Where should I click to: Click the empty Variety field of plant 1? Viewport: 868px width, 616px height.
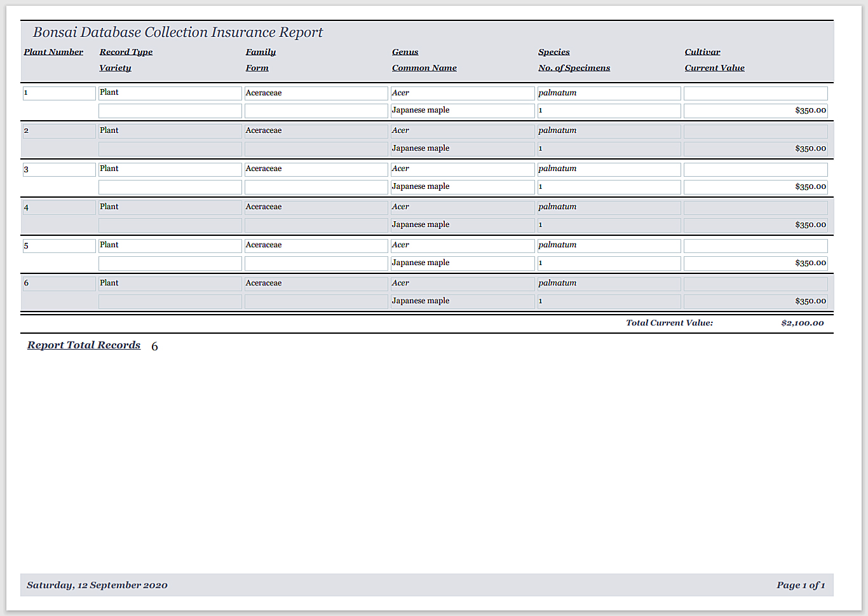coord(170,111)
